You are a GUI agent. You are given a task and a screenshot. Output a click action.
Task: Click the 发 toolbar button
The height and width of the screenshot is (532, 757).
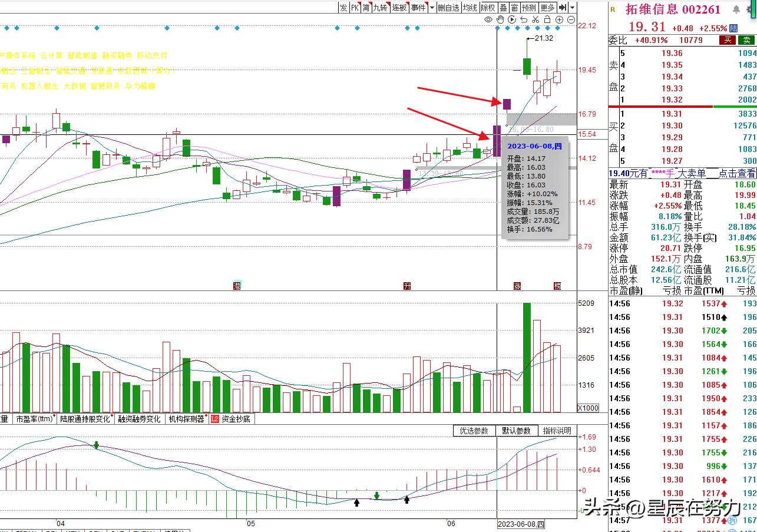tap(343, 8)
